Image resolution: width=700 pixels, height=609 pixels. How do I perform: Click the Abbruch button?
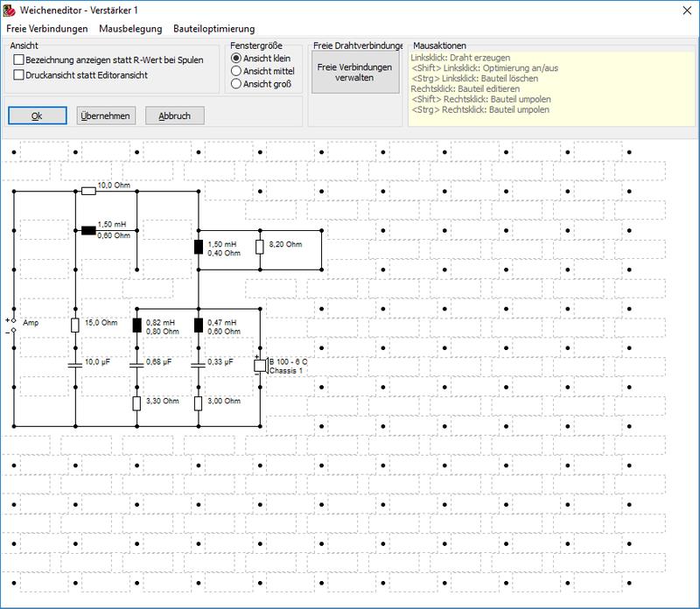(175, 115)
